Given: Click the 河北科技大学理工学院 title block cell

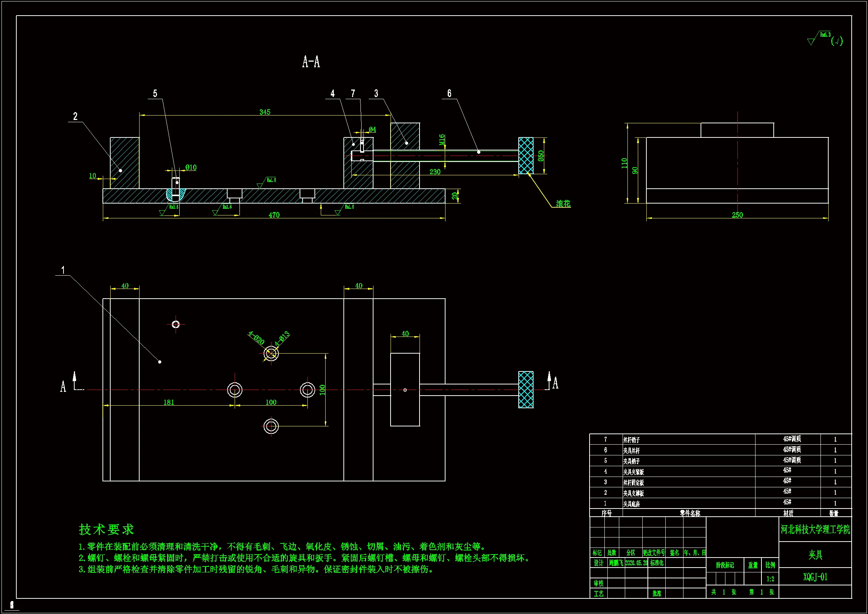Looking at the screenshot, I should (815, 529).
